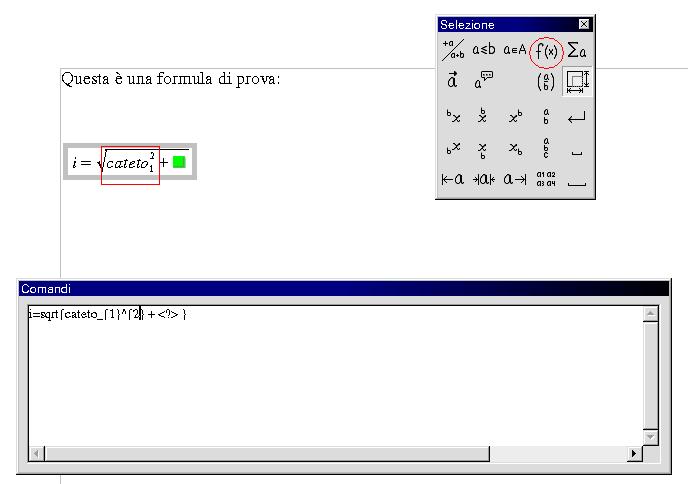The width and height of the screenshot is (688, 484).
Task: Click inside the Comandi text area
Action: (x=330, y=380)
